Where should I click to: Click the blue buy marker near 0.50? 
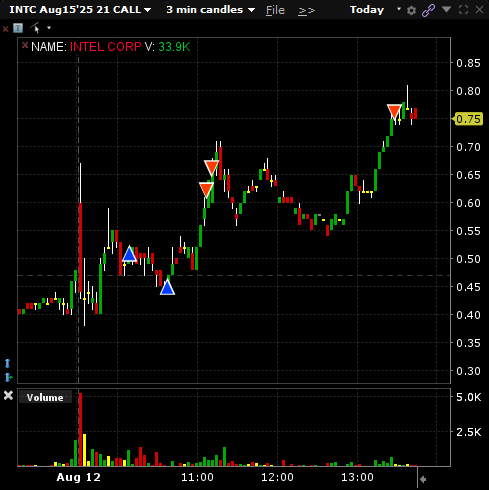(129, 254)
